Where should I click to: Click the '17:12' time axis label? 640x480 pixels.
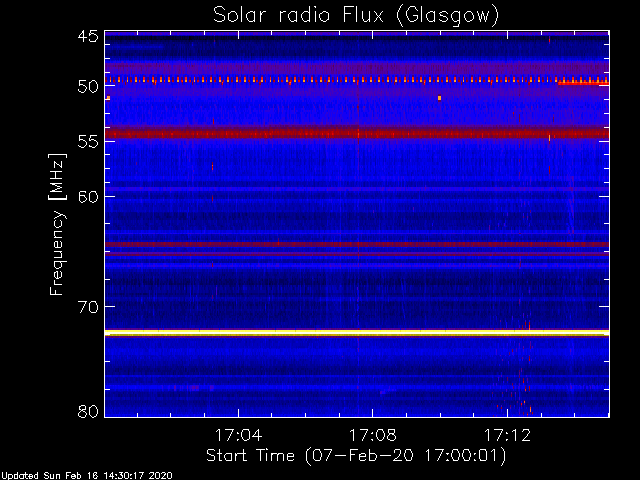point(507,435)
